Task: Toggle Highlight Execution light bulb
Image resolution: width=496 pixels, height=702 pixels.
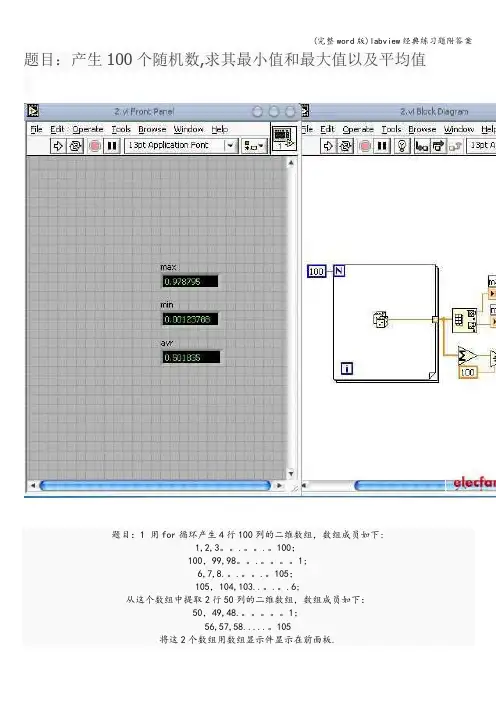Action: [402, 146]
